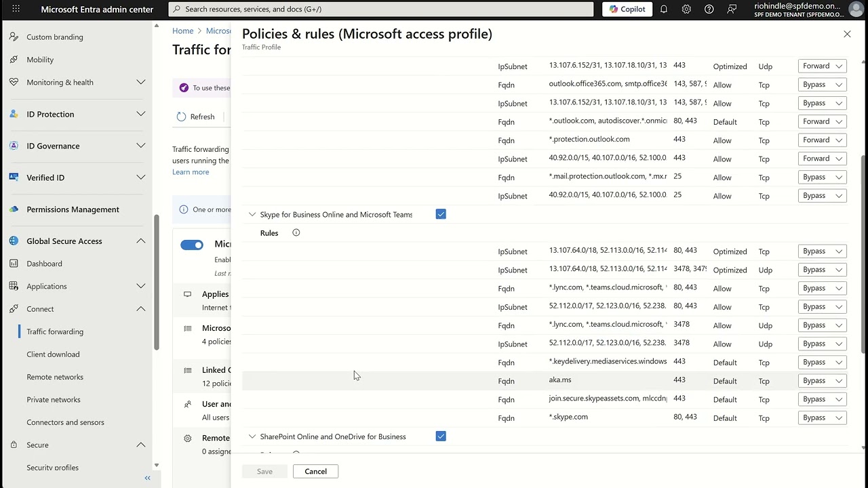The image size is (868, 488).
Task: Open Connectors and sensors in sidebar
Action: click(x=65, y=422)
